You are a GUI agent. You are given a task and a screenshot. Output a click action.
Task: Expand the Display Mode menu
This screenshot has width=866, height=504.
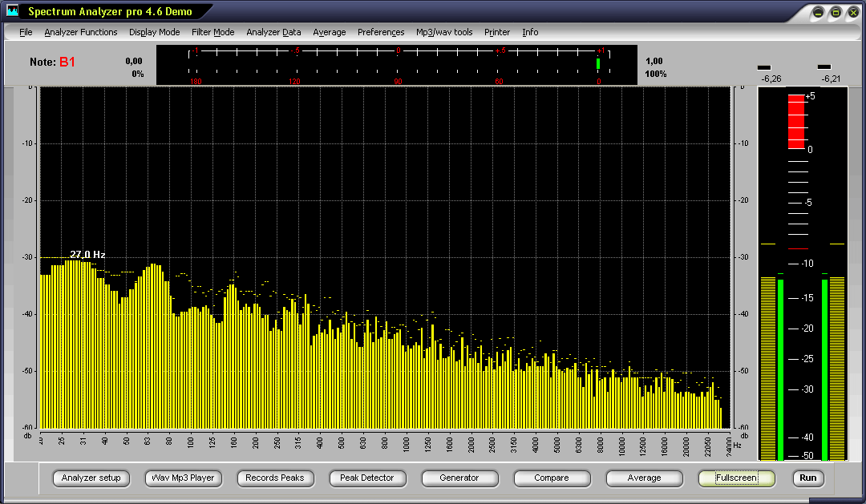[x=154, y=32]
